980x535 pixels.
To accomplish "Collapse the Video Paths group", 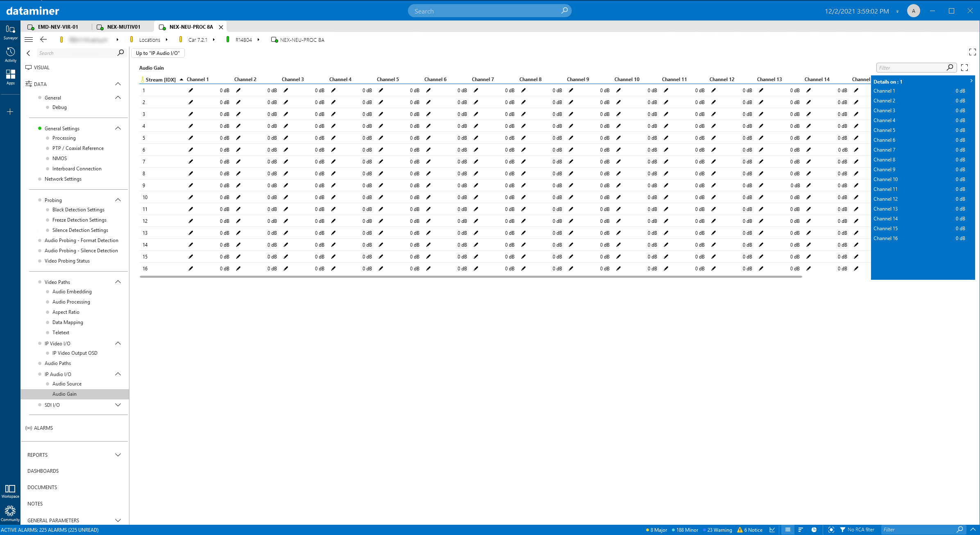I will (x=118, y=282).
